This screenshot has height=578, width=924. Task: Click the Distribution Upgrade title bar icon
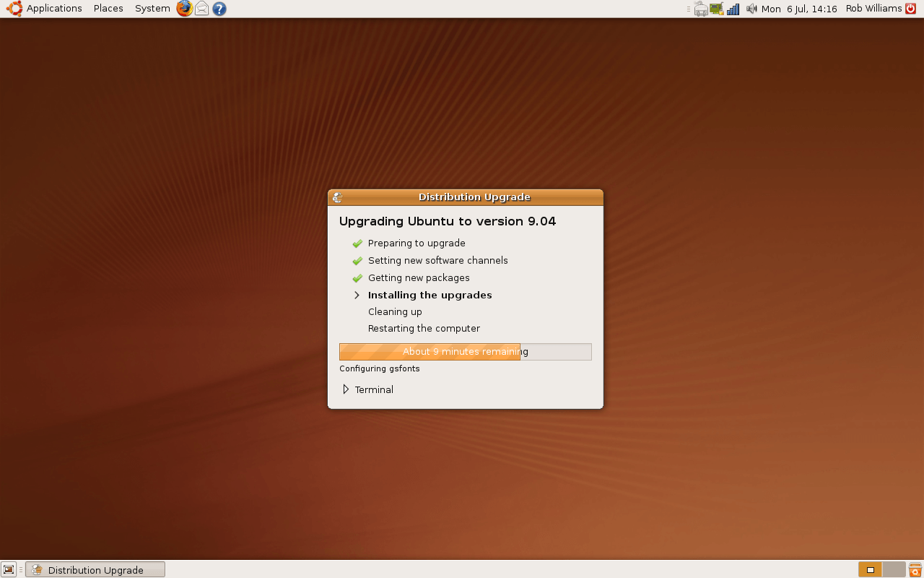tap(337, 197)
